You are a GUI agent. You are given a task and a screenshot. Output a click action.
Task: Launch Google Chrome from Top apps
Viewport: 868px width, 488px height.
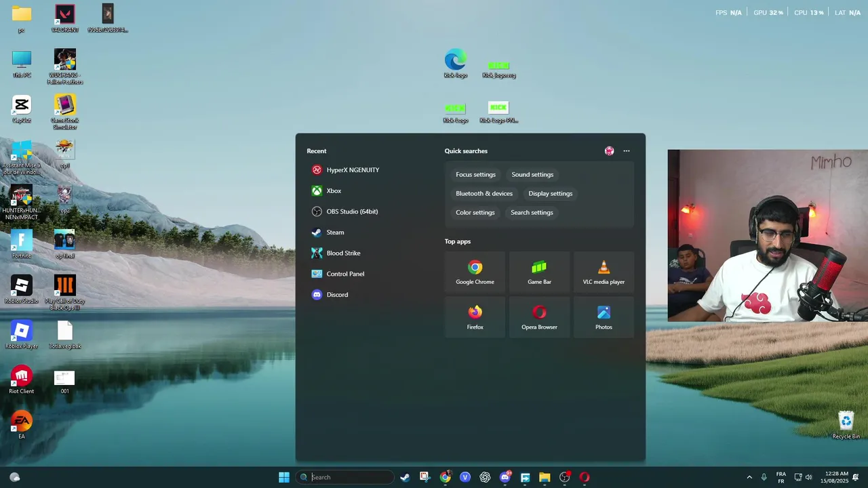475,272
